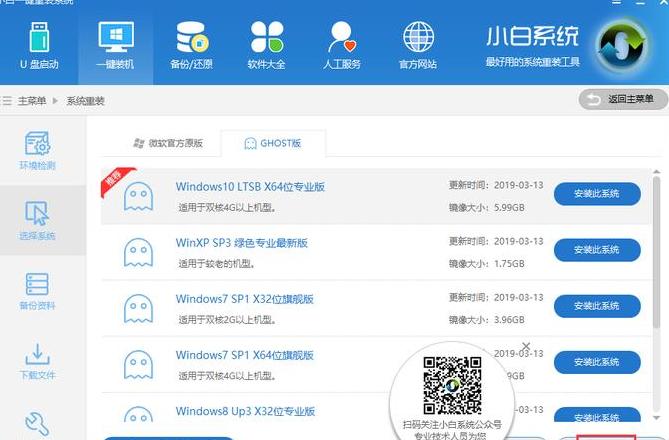Select the 备份资料 sidebar step
The width and height of the screenshot is (669, 440).
point(38,291)
